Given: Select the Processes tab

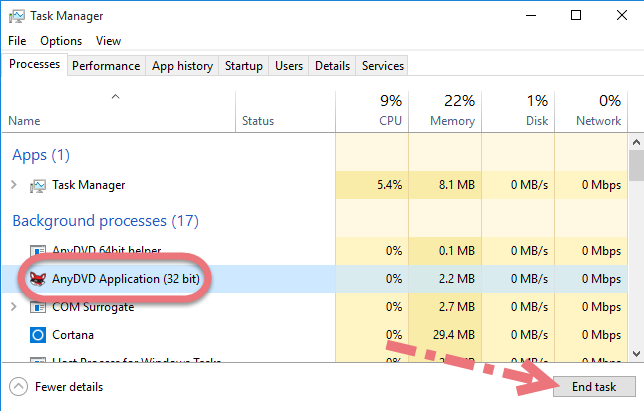Looking at the screenshot, I should 34,64.
